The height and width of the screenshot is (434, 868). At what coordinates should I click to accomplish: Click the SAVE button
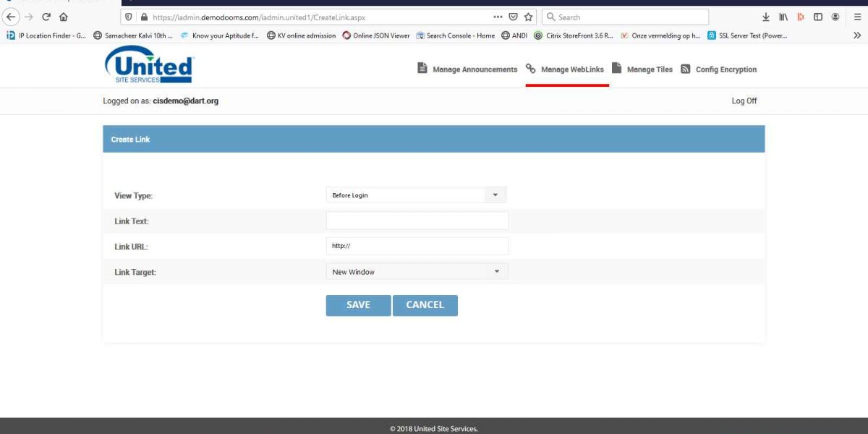(358, 305)
